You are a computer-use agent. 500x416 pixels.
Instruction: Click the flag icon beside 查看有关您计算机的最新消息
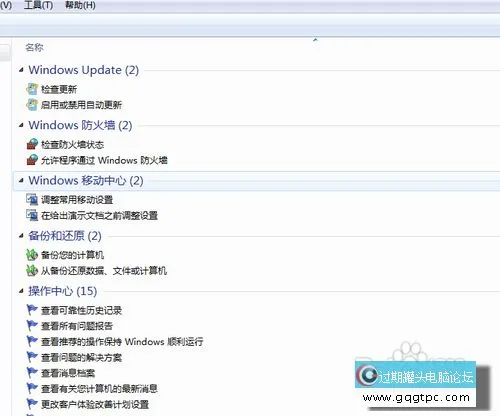(x=32, y=388)
